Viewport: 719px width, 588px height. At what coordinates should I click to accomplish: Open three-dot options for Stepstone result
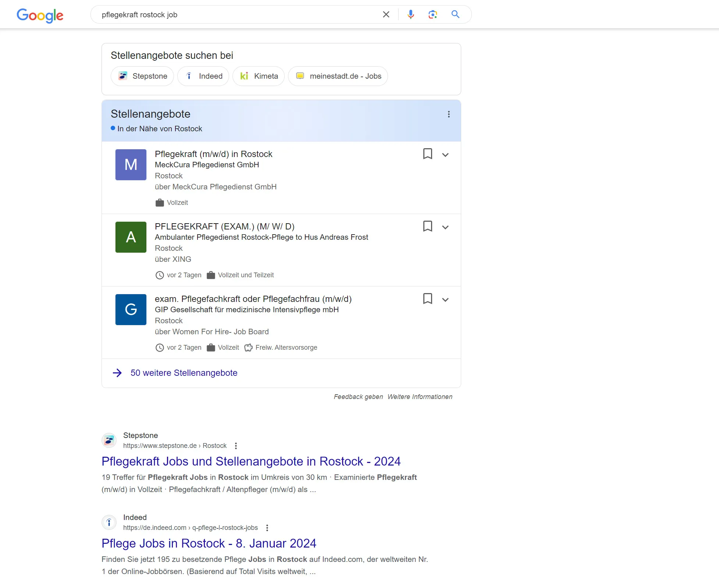236,446
